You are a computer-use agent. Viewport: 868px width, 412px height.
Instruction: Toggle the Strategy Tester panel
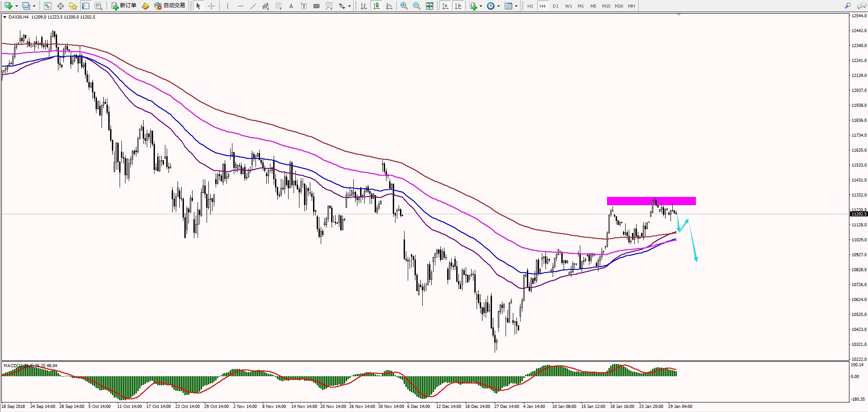point(98,6)
